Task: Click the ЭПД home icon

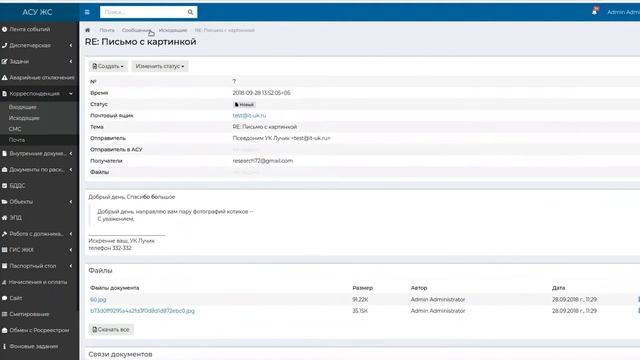Action: tap(4, 218)
